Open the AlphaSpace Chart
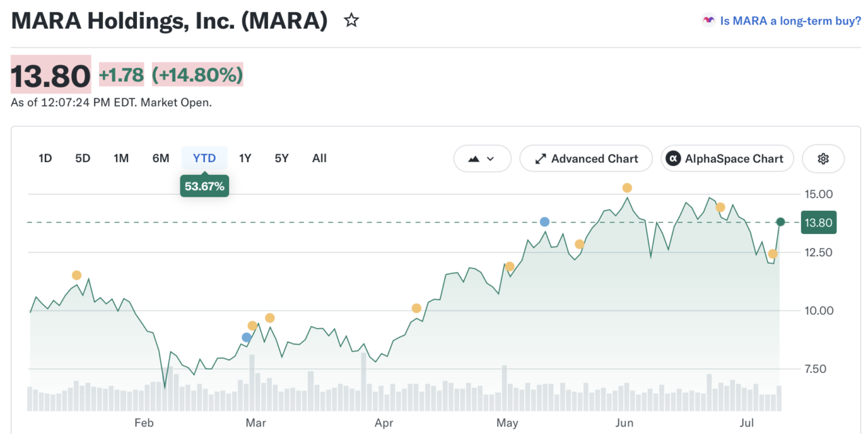The height and width of the screenshot is (434, 868). point(727,159)
